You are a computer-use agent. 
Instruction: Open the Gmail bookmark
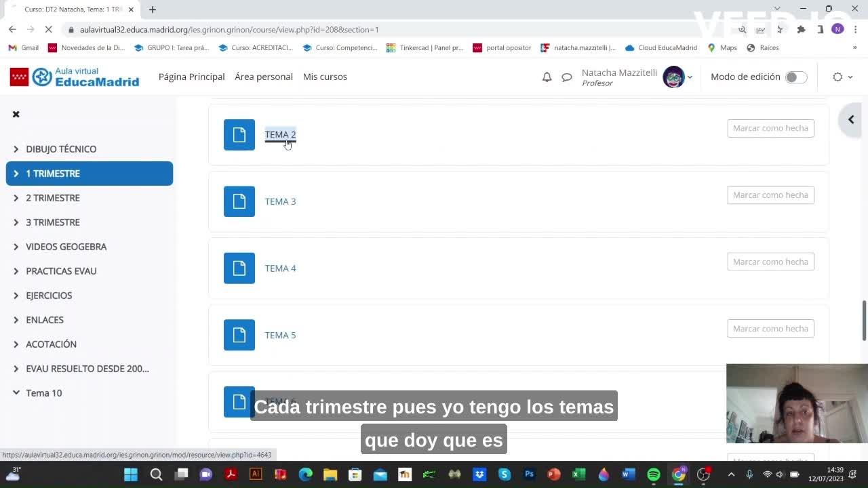click(24, 48)
